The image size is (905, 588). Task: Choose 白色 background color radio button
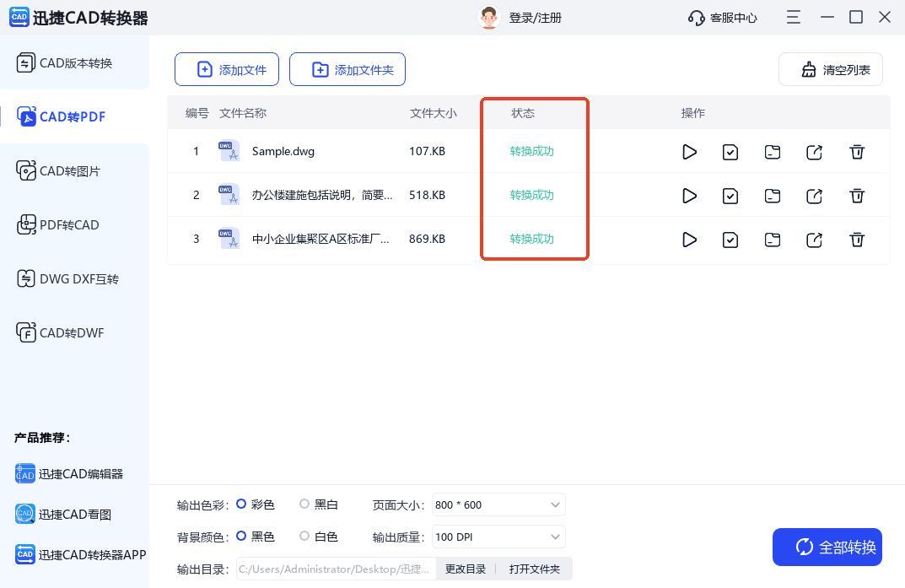(x=304, y=537)
